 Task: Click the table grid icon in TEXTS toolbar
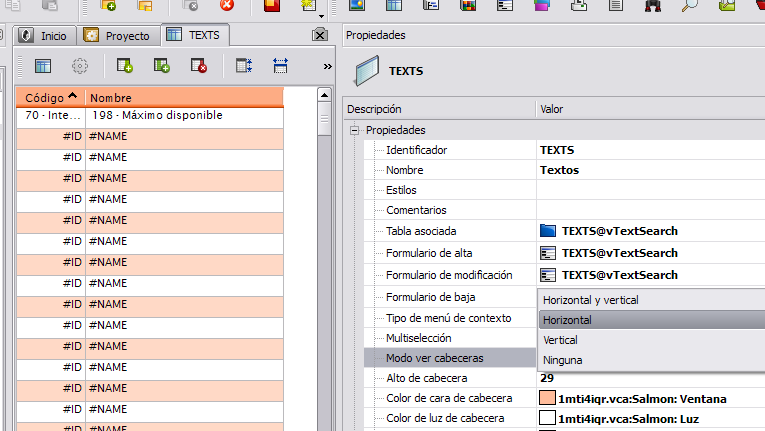point(43,66)
